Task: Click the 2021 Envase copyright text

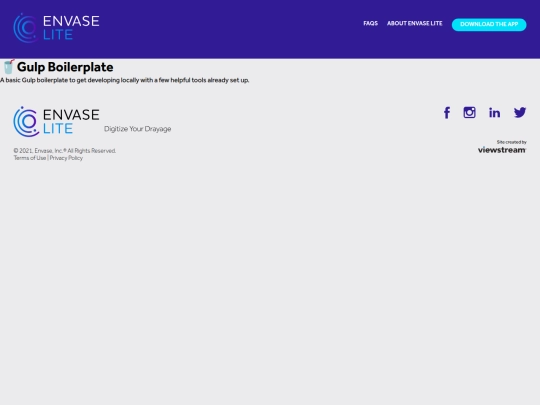Action: click(x=65, y=151)
